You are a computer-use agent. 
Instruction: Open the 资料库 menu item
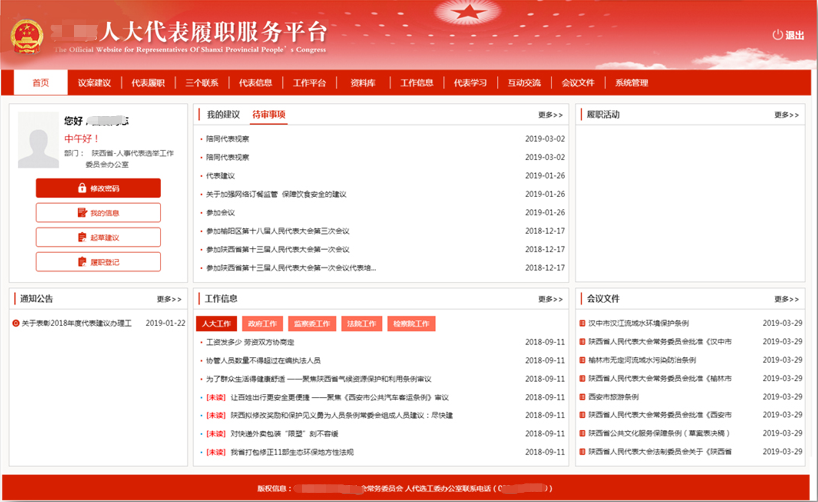coord(363,82)
